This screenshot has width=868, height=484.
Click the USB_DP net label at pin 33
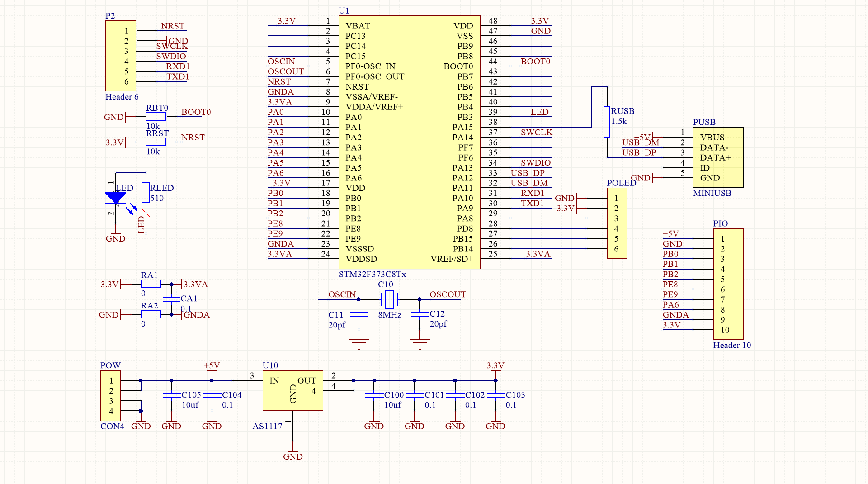(528, 173)
